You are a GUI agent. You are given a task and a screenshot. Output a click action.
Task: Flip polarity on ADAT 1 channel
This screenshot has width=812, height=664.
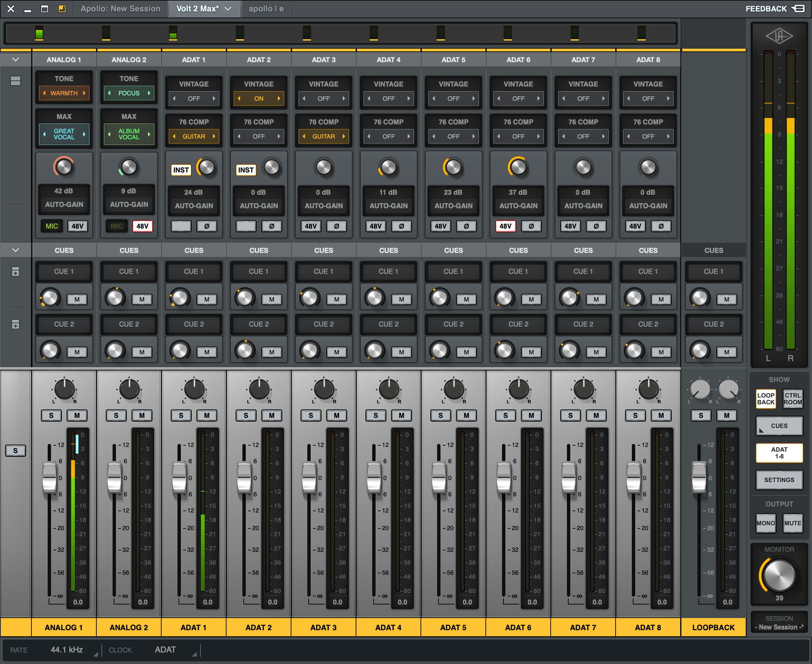(207, 226)
